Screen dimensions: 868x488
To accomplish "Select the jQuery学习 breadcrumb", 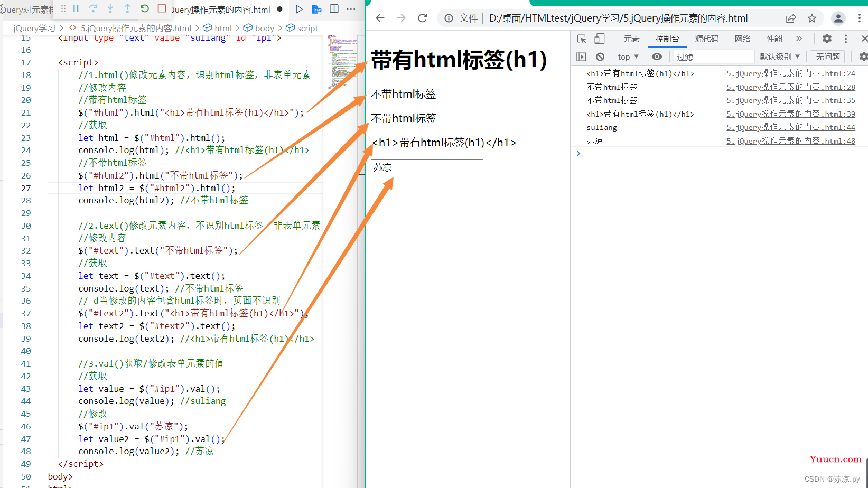I will [34, 28].
